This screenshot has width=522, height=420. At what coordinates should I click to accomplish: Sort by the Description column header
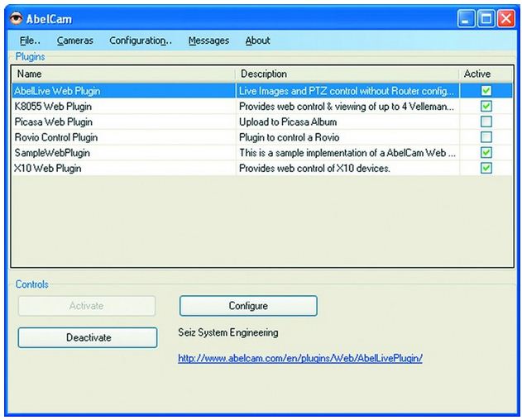(x=347, y=74)
